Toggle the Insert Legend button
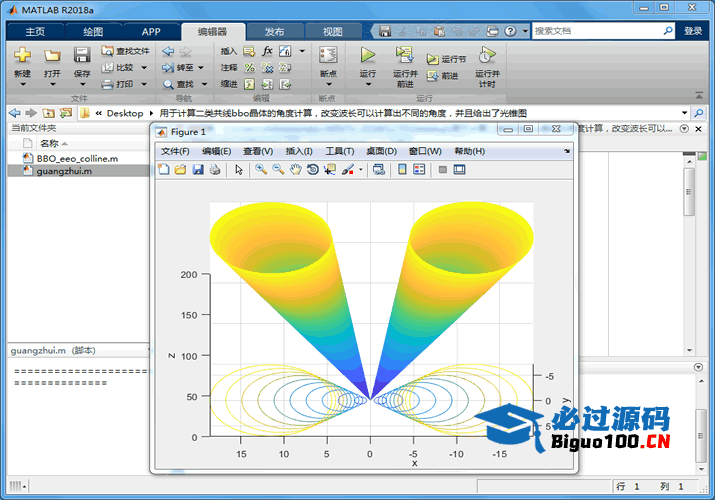The width and height of the screenshot is (715, 500). (x=419, y=170)
